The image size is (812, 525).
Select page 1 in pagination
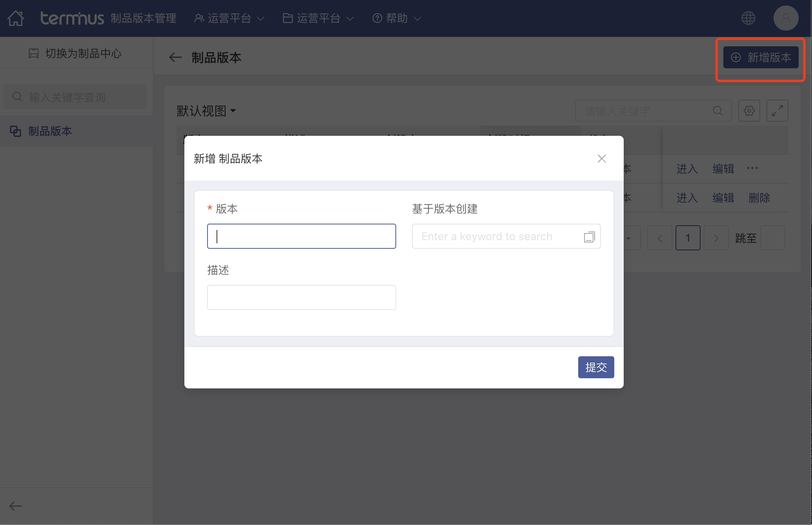[688, 238]
